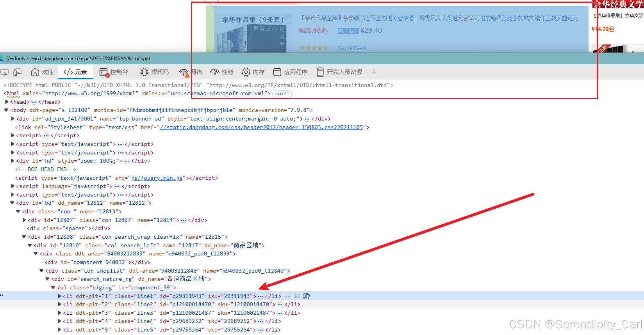Viewport: 644px width, 335px height.
Task: Collapse the div id 12810 search_left node
Action: point(30,245)
